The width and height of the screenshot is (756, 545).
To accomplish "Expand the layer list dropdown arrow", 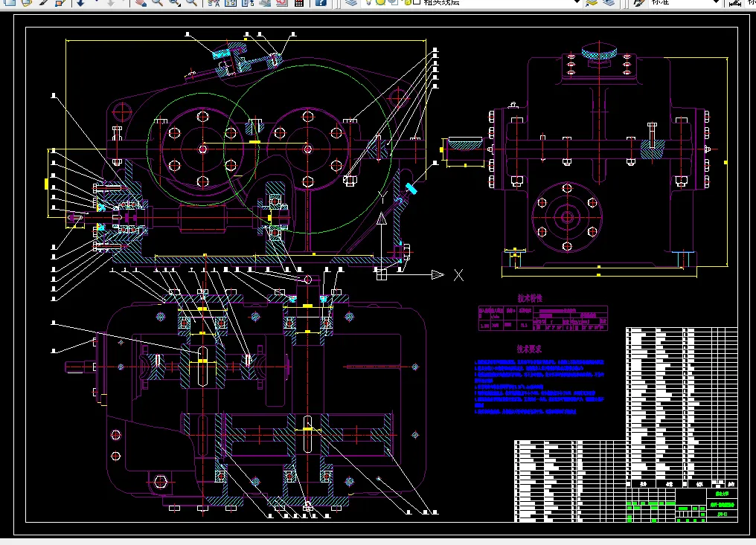I will (576, 2).
